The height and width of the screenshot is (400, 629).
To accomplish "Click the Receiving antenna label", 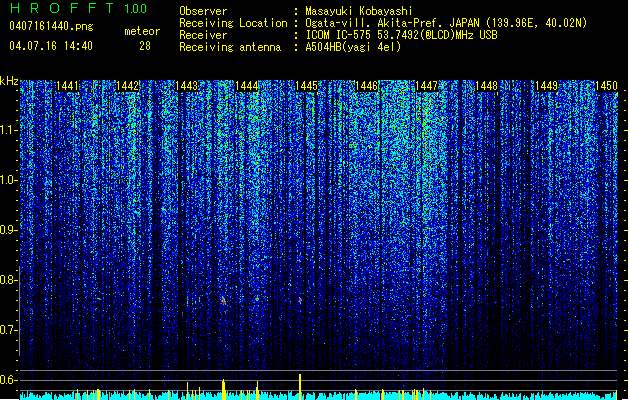I will [230, 47].
